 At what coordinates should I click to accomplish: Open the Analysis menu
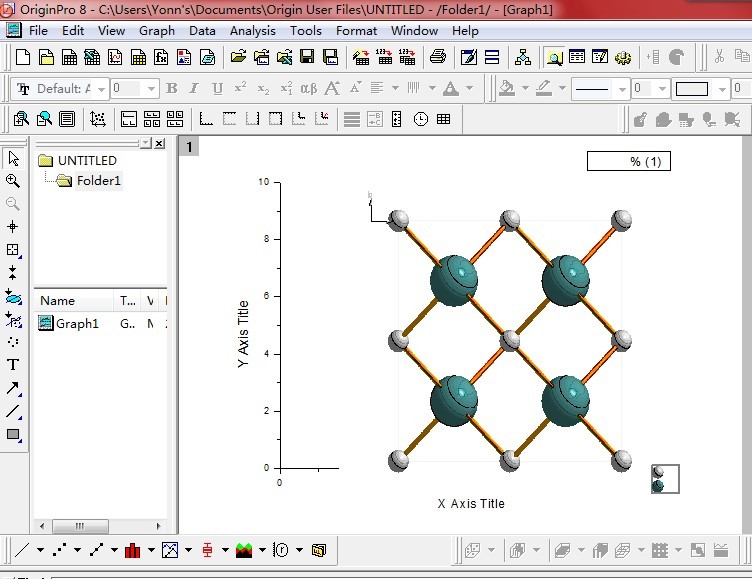click(252, 31)
